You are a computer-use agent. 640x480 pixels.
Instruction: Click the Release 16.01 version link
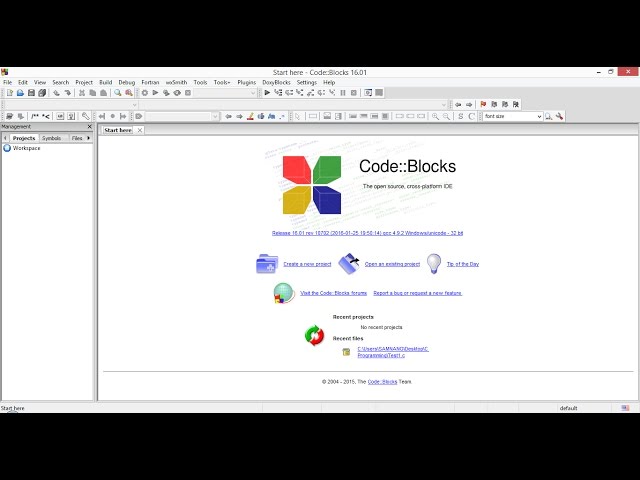tap(367, 233)
